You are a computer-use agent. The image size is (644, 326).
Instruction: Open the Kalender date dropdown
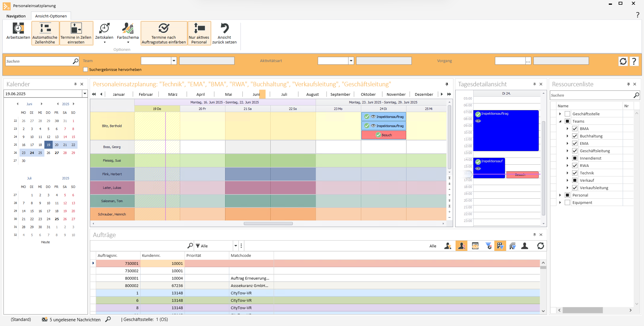(x=85, y=94)
